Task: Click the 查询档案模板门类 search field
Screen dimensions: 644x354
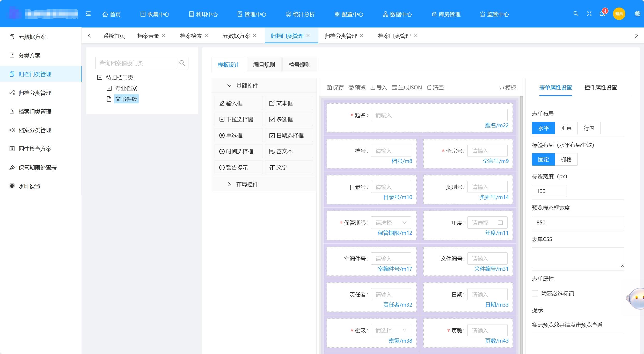Action: click(x=136, y=63)
